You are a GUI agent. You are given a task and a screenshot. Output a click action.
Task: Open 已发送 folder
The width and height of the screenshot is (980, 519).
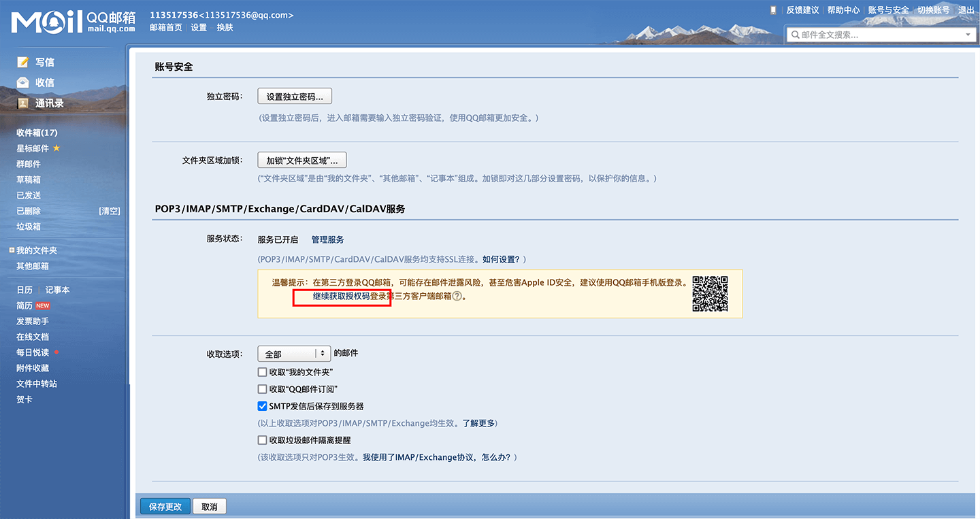29,195
